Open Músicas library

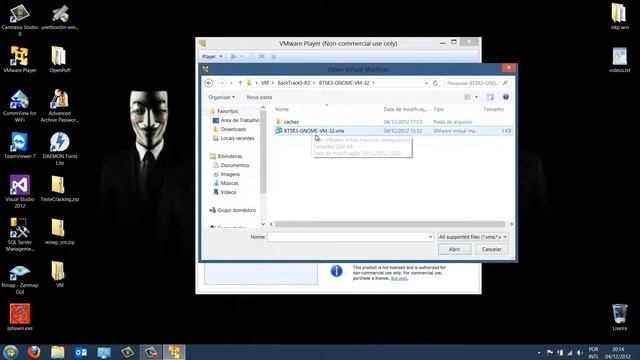point(226,183)
